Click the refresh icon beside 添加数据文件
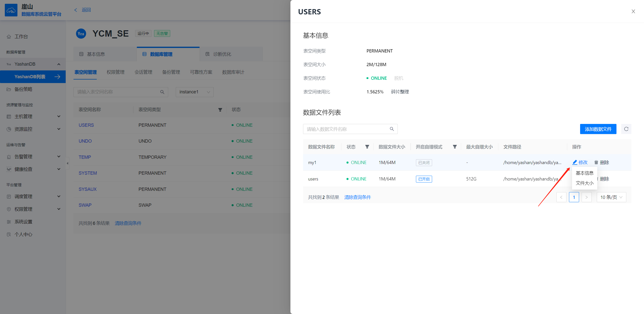Image resolution: width=644 pixels, height=314 pixels. (626, 129)
